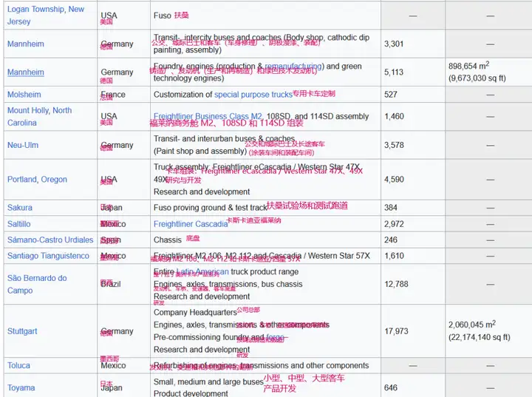Select the area value 898,654 m²
The height and width of the screenshot is (397, 532).
coord(469,66)
